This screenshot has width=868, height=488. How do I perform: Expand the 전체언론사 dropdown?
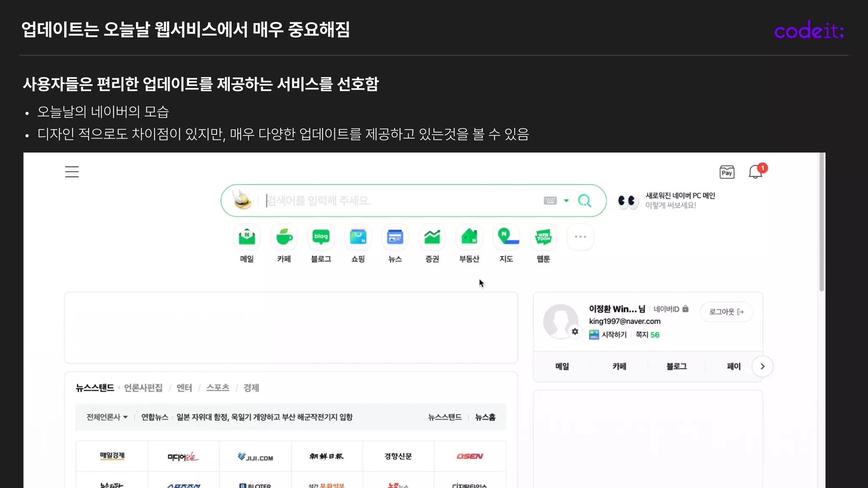coord(107,417)
